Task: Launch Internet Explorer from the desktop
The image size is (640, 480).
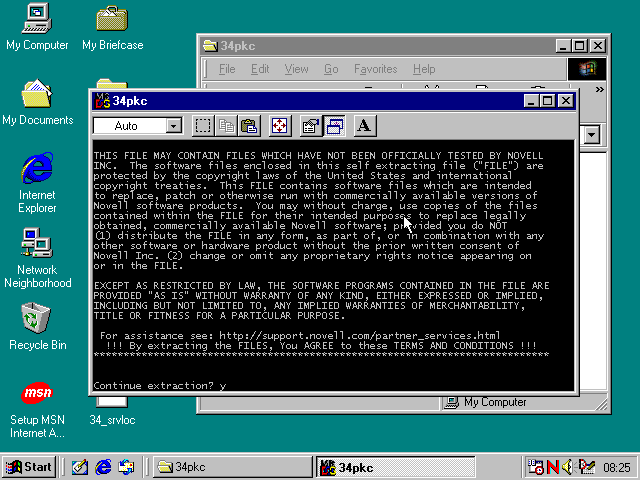Action: click(x=37, y=182)
